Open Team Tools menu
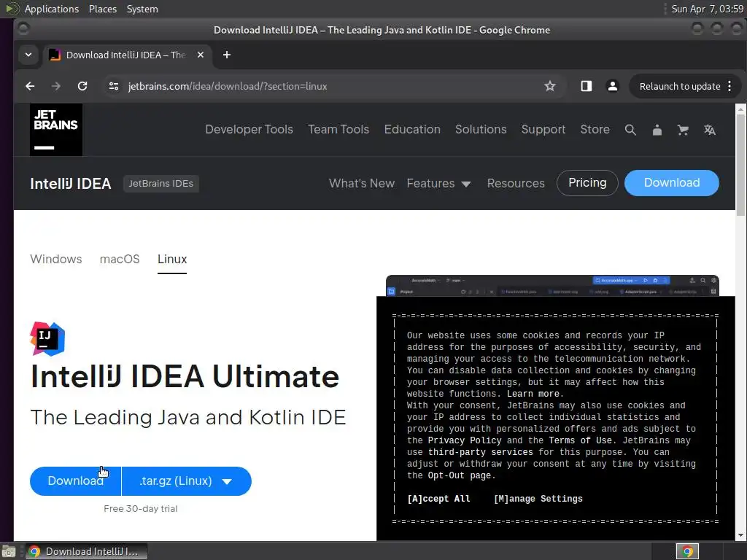This screenshot has height=560, width=747. pyautogui.click(x=338, y=130)
